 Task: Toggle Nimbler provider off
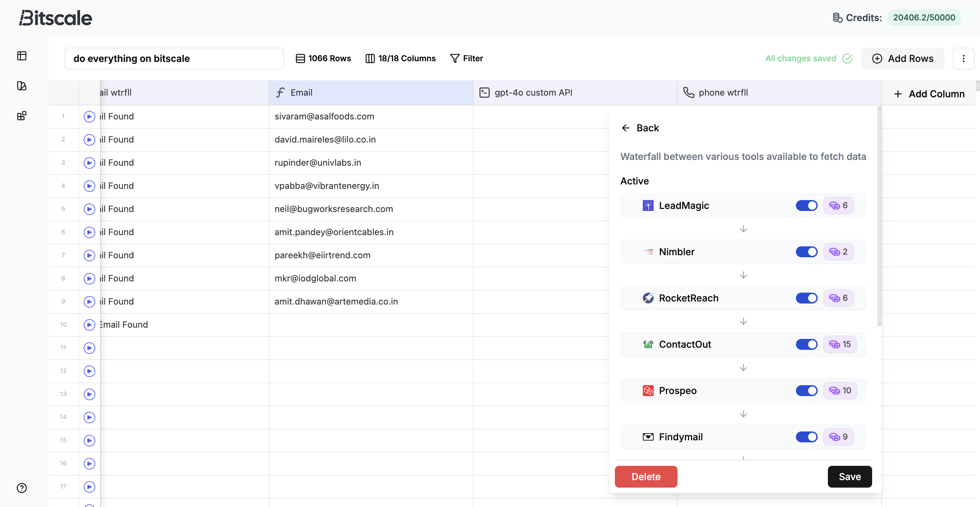[x=806, y=252]
